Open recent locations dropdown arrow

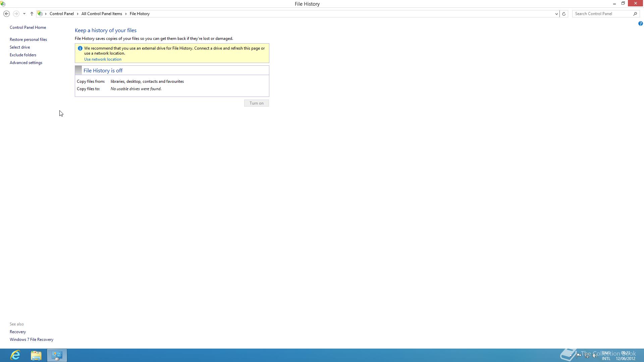point(24,14)
